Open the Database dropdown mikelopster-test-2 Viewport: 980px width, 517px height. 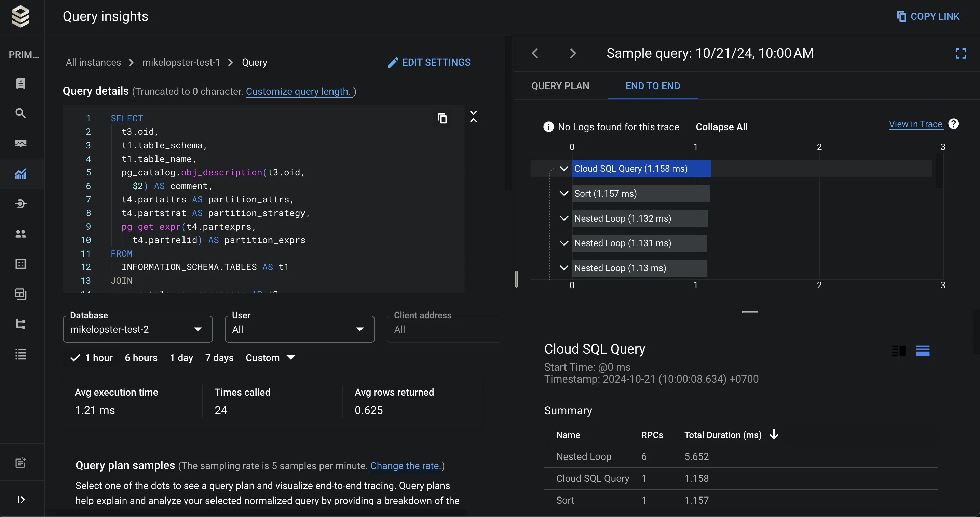pos(137,329)
